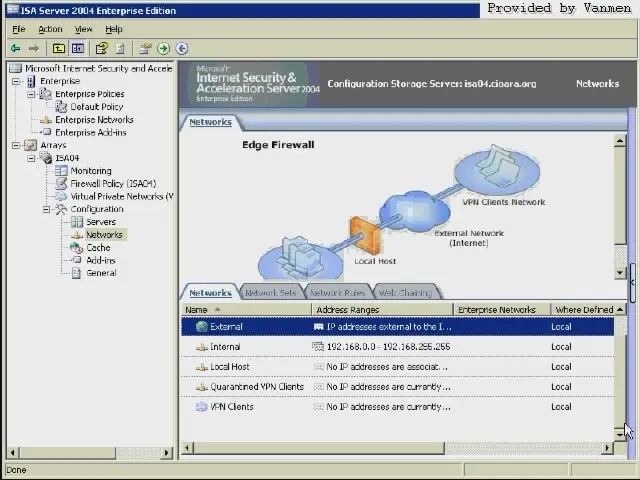Open the Help menu
640x480 pixels.
(113, 29)
